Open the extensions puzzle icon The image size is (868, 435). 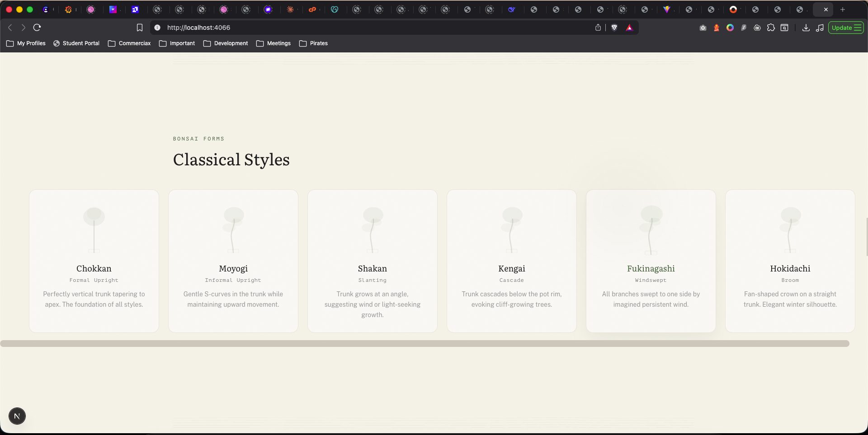pyautogui.click(x=771, y=28)
